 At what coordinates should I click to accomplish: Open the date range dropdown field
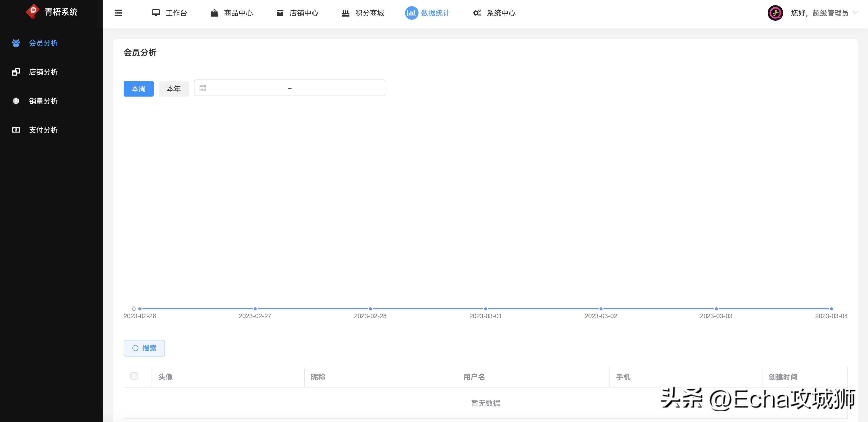pos(289,88)
